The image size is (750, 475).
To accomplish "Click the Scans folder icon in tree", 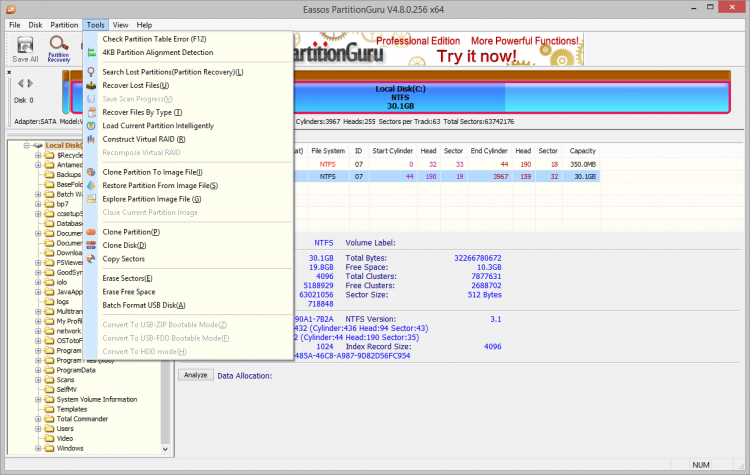I will pyautogui.click(x=49, y=380).
